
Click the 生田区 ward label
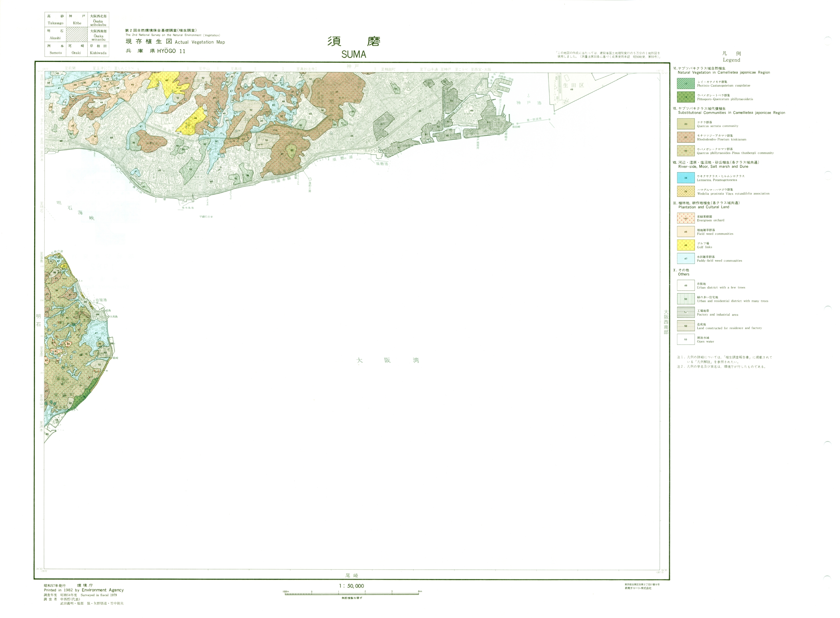pyautogui.click(x=573, y=85)
